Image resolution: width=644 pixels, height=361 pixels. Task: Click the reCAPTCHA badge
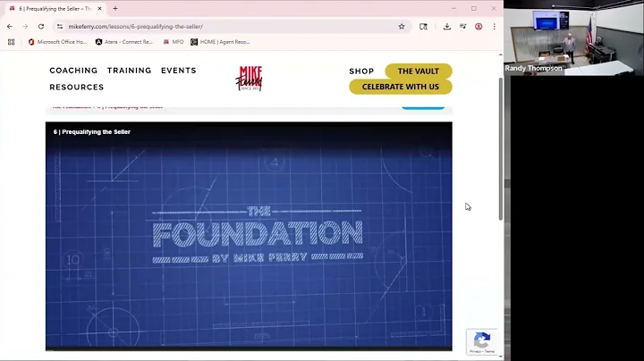click(482, 341)
